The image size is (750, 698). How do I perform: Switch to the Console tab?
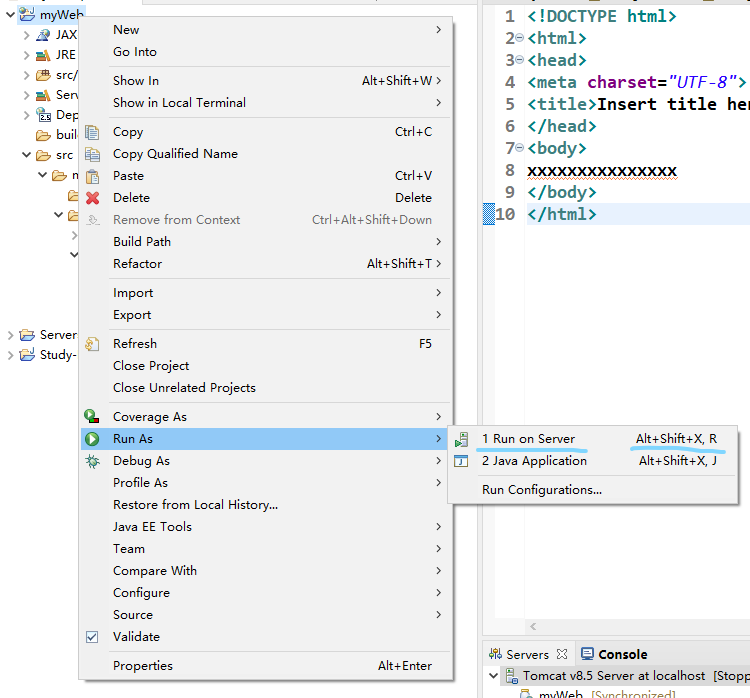(x=614, y=654)
